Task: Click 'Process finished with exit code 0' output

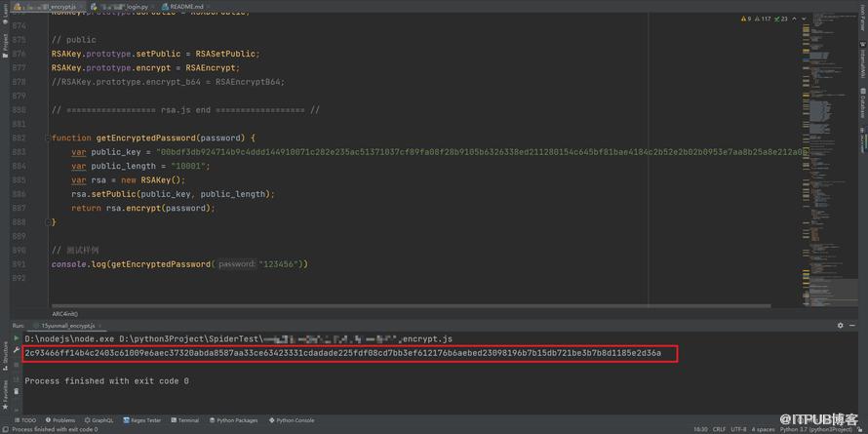Action: tap(107, 381)
